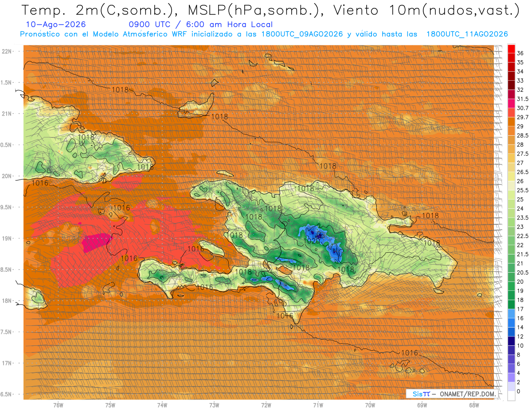
Task: Click the '68W' longitude axis label
Action: pos(473,405)
